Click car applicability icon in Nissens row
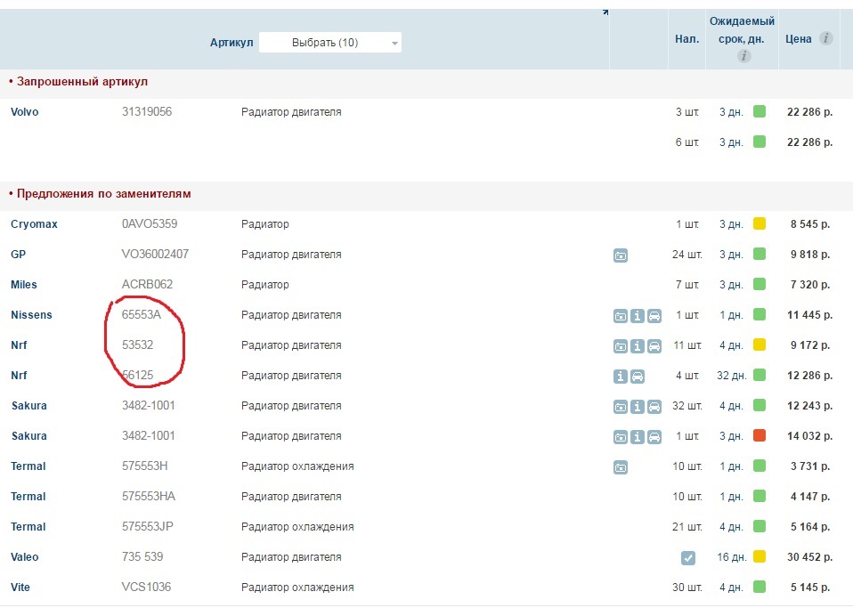The image size is (853, 616). (654, 316)
